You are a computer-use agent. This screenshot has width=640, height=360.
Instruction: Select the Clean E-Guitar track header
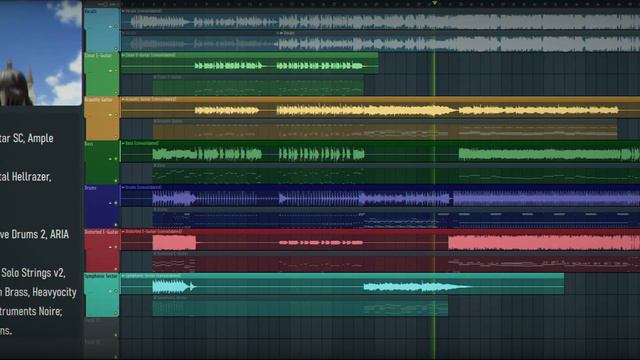point(102,74)
